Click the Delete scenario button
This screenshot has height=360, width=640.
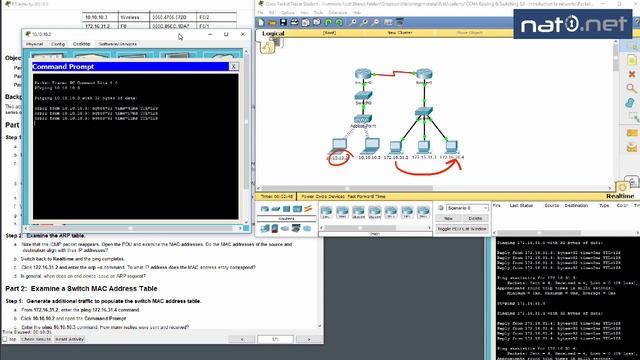pos(475,219)
